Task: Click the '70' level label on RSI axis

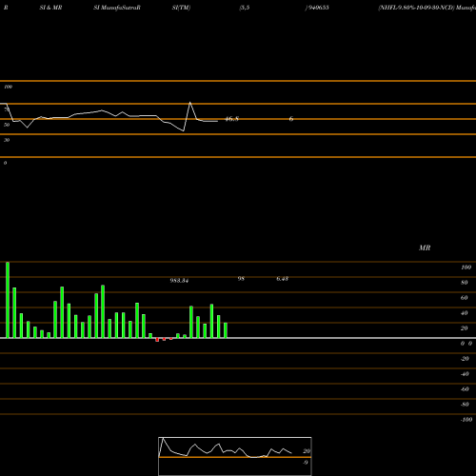Action: coord(7,109)
